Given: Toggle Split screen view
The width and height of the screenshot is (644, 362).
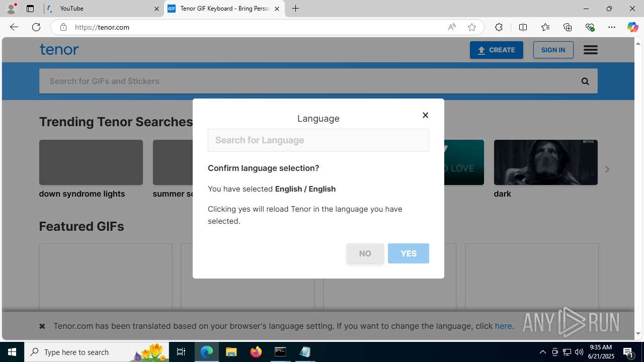Looking at the screenshot, I should point(523,27).
